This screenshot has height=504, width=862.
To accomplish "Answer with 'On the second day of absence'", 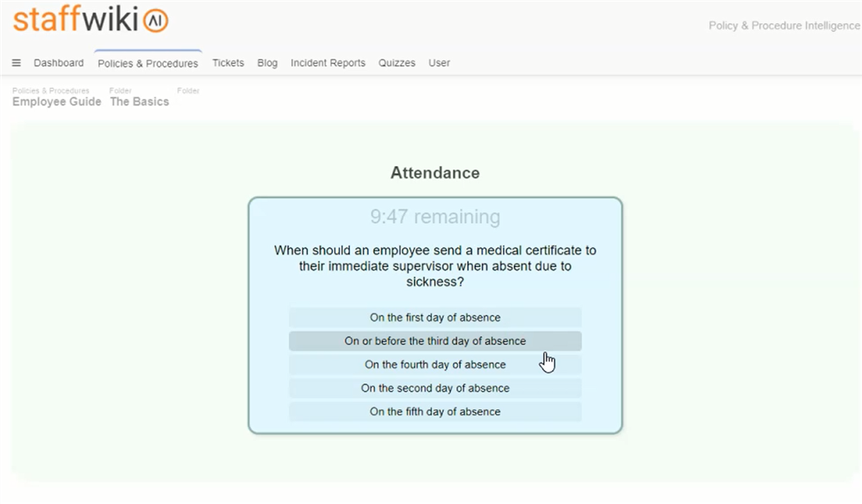I will click(x=435, y=389).
